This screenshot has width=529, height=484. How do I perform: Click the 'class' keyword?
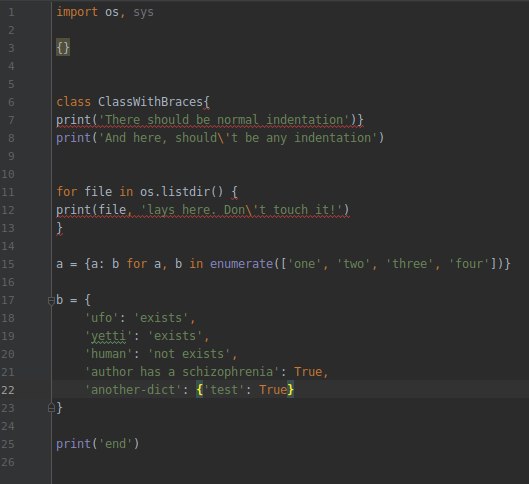(74, 102)
